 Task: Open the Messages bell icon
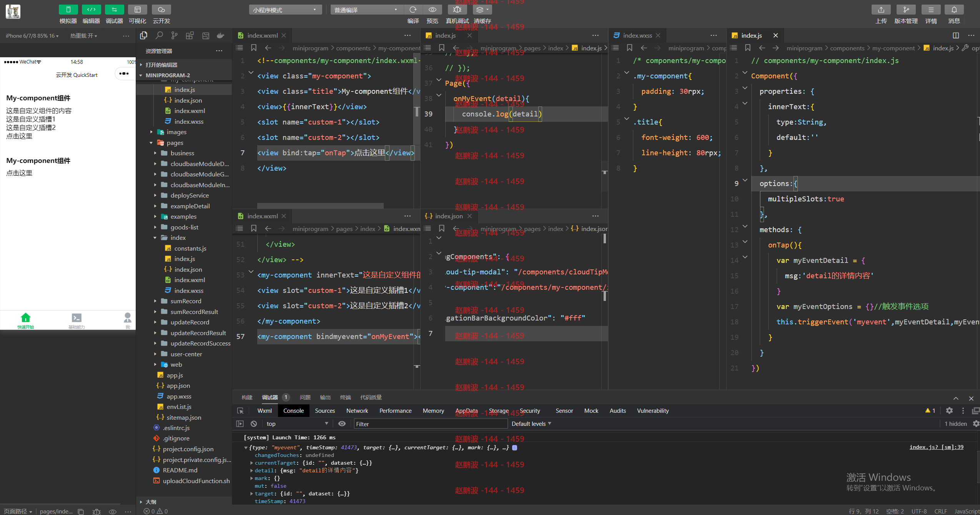(x=954, y=10)
